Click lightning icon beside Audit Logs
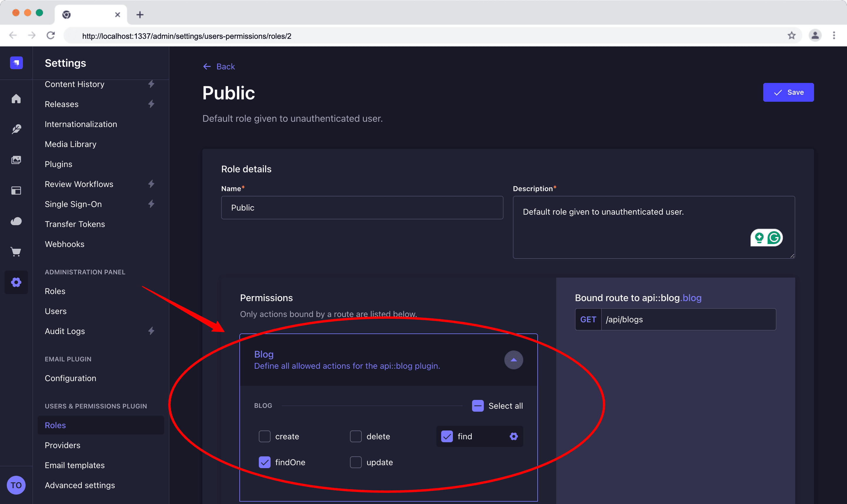 (151, 331)
